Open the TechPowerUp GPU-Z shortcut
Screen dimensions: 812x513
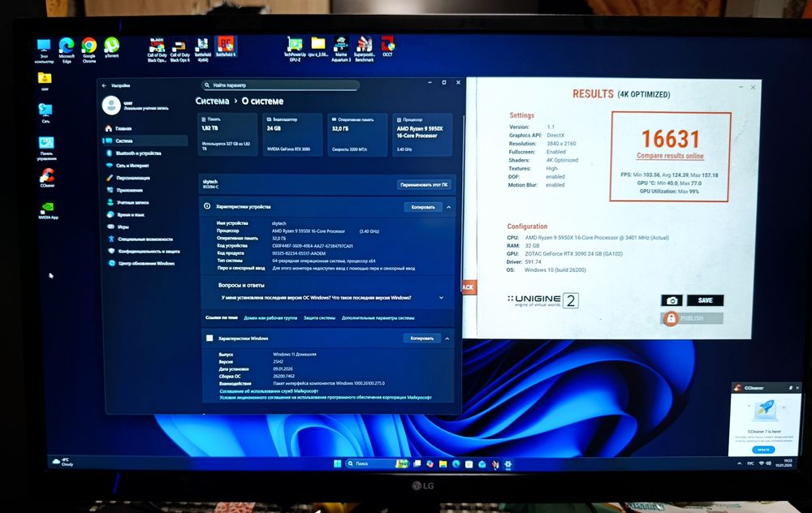[x=295, y=50]
